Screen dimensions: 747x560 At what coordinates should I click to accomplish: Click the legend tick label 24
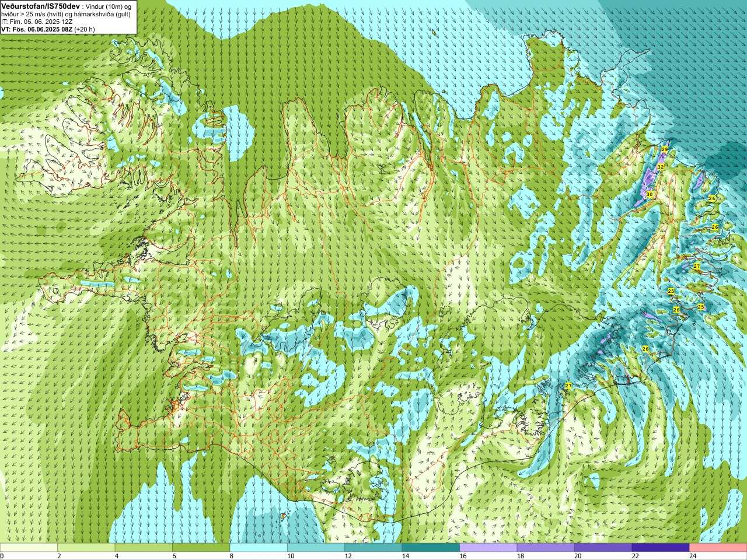coord(693,556)
